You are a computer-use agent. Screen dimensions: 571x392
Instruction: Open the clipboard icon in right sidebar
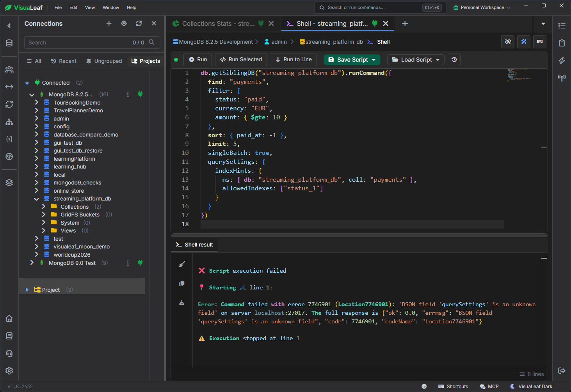[562, 43]
